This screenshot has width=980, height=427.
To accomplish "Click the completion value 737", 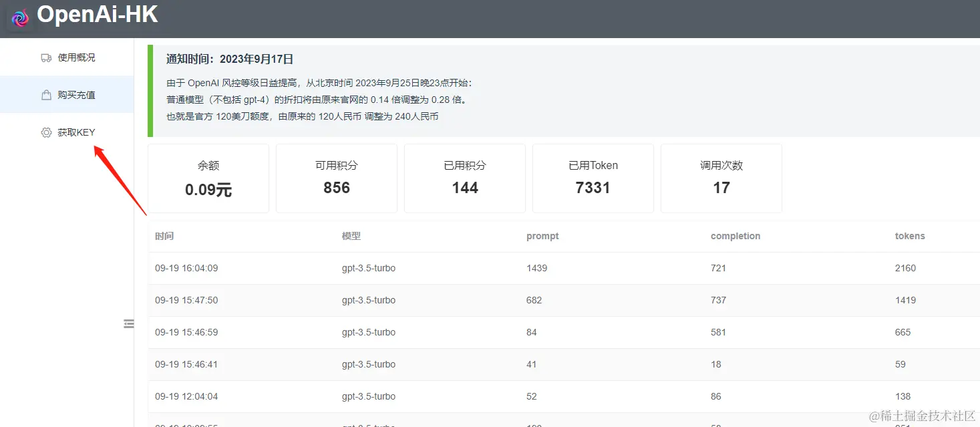I will [x=718, y=300].
